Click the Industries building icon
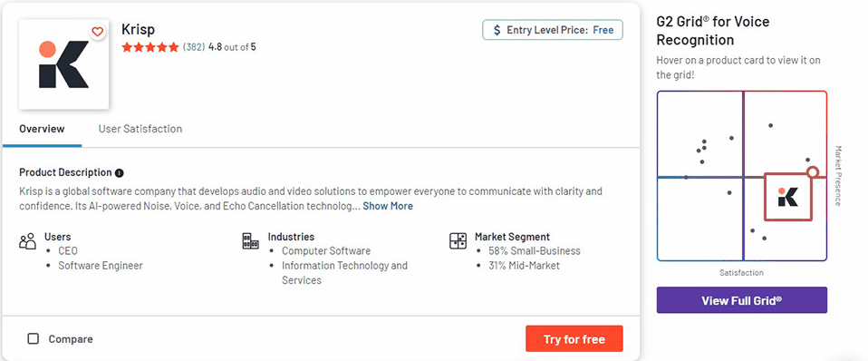Viewport: 868px width, 361px height. [251, 241]
